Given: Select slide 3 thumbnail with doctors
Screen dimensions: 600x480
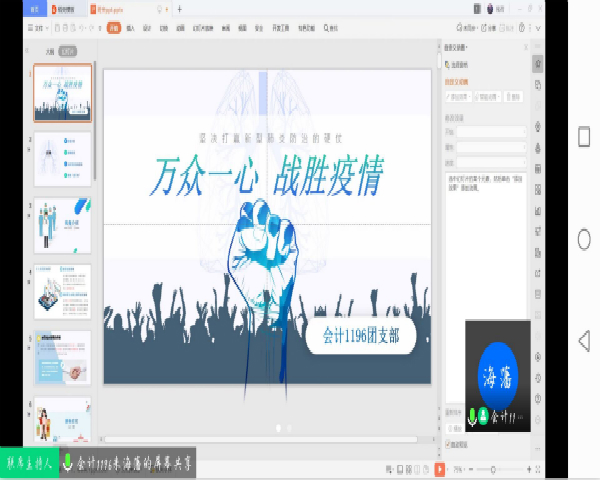Looking at the screenshot, I should click(63, 225).
